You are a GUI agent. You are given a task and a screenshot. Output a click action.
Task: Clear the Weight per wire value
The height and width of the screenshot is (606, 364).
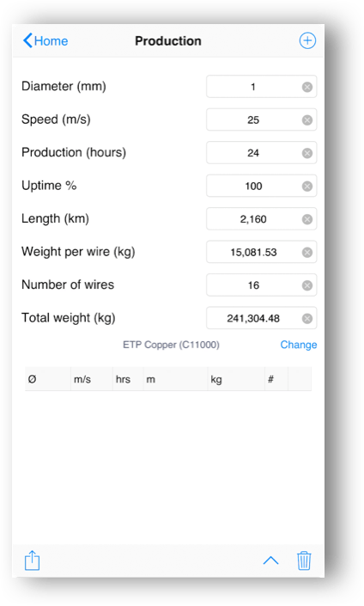307,253
